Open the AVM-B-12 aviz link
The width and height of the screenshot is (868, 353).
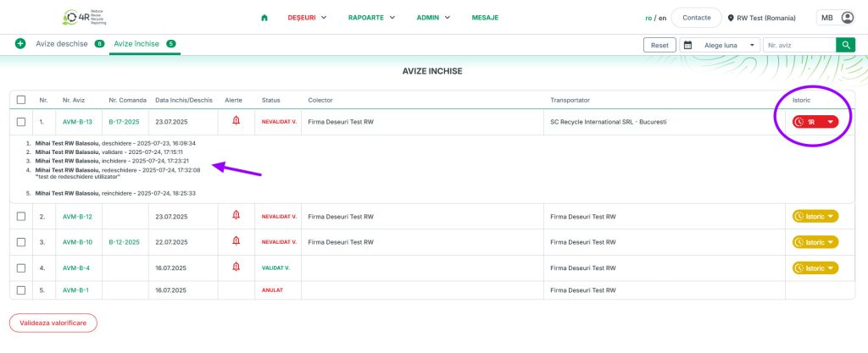click(77, 217)
